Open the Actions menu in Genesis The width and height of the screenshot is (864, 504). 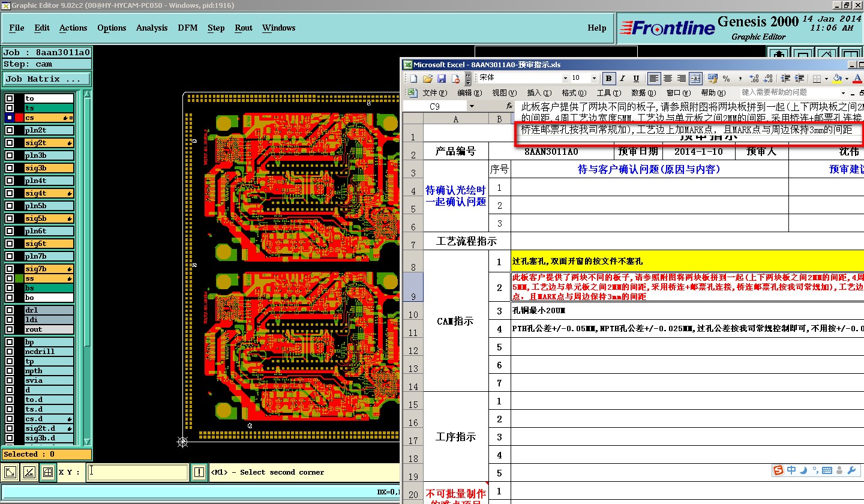point(73,28)
